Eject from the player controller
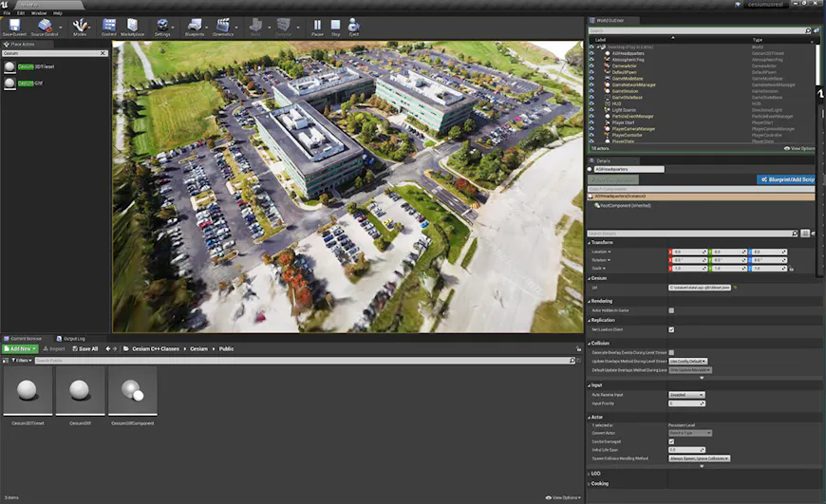 (x=354, y=27)
